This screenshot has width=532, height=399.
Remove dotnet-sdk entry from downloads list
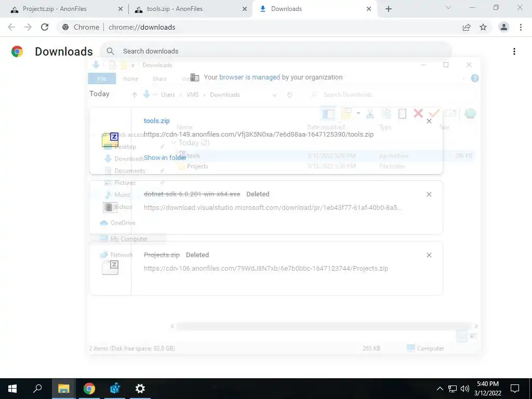pos(429,194)
